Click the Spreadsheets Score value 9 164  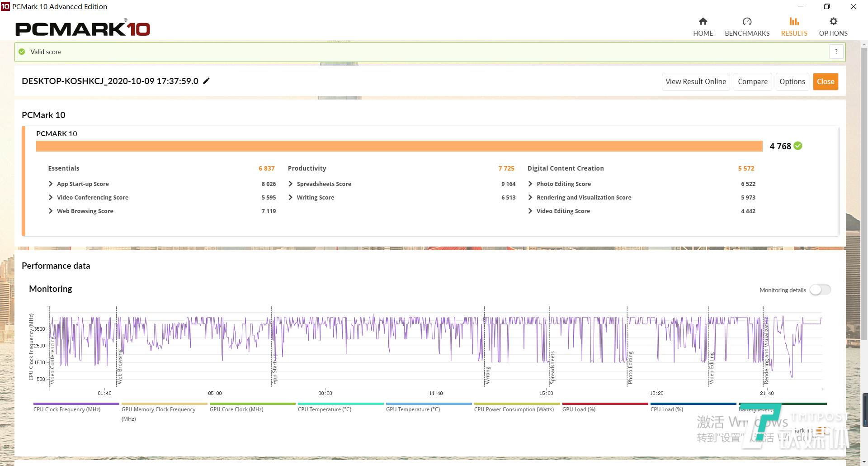click(508, 184)
